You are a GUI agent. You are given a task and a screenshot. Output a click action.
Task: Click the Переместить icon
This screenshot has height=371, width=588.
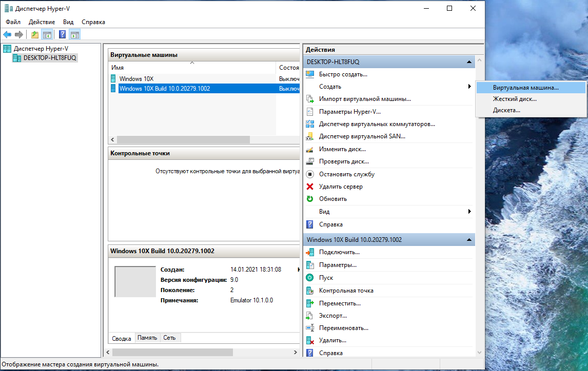(310, 303)
